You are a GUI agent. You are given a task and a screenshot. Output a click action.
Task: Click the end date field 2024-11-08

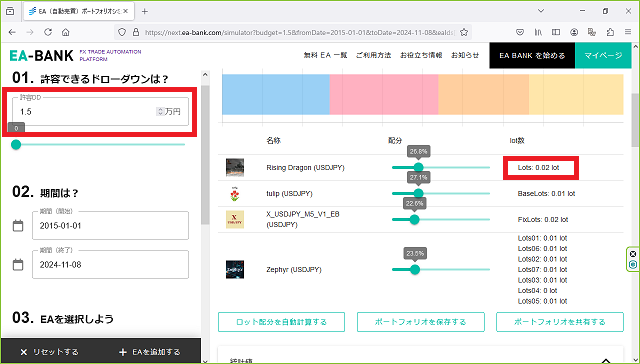(110, 264)
